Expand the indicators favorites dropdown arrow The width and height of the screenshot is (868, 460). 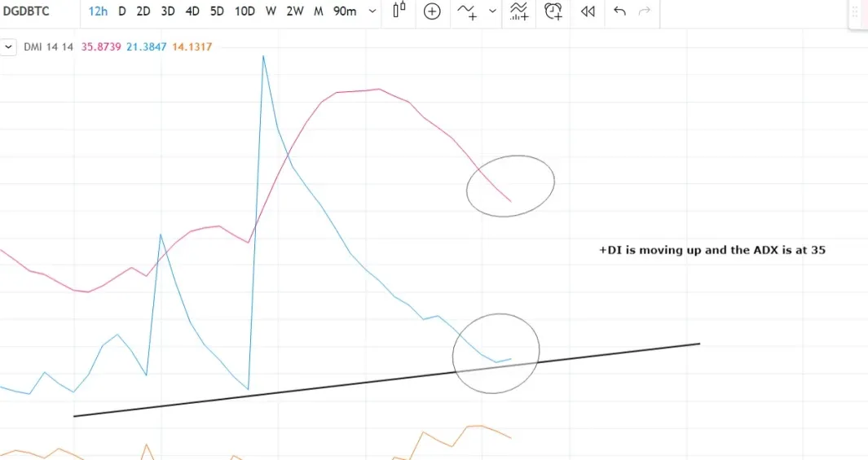coord(492,11)
